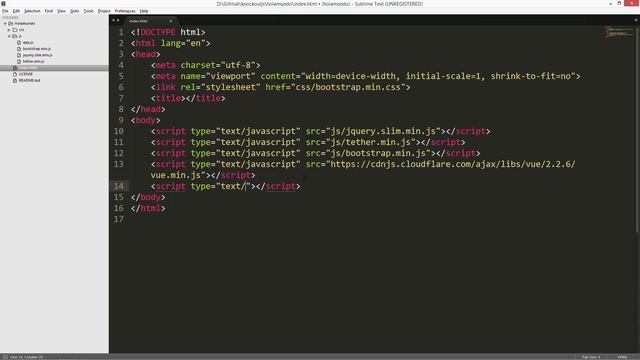
Task: Select the holamundo folder in sidebar
Action: [x=25, y=24]
